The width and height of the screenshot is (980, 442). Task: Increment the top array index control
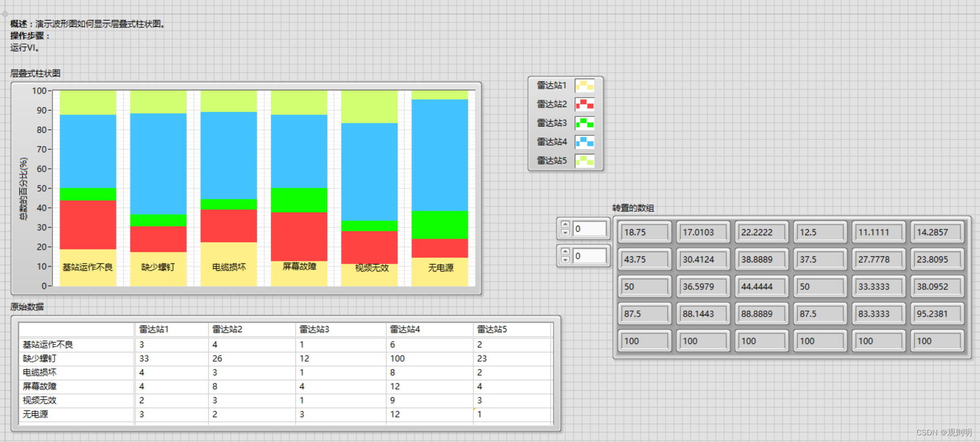(565, 225)
